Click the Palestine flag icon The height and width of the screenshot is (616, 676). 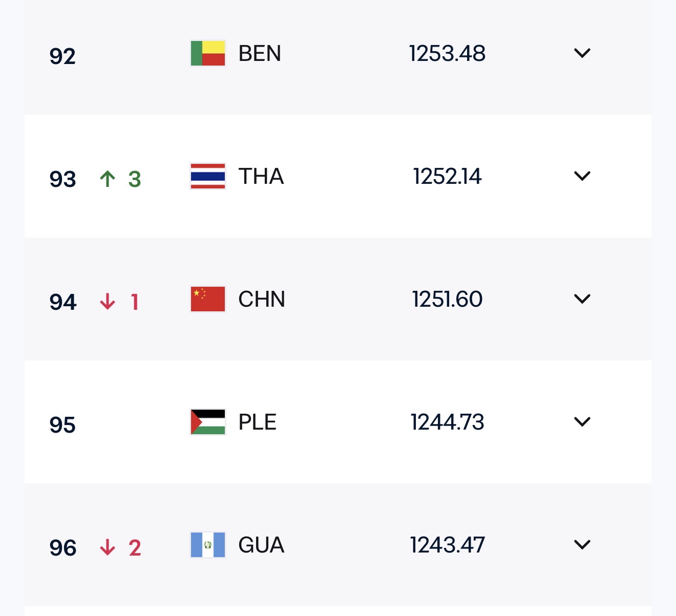point(207,422)
